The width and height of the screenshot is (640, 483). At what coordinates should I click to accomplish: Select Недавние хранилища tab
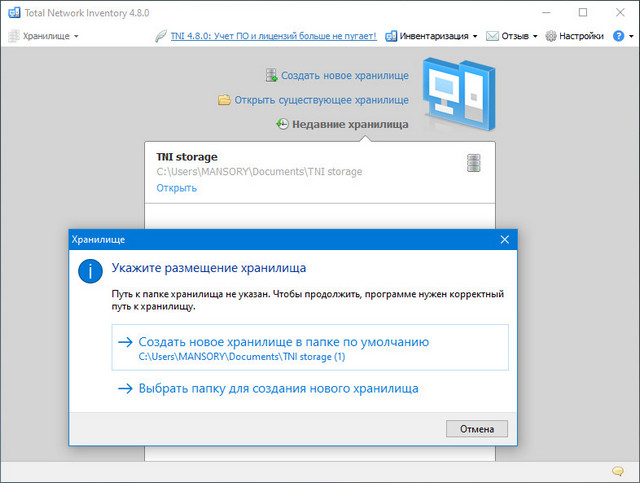coord(349,125)
